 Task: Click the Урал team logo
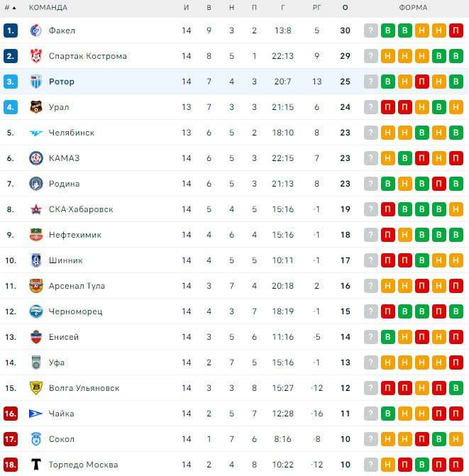coord(36,107)
